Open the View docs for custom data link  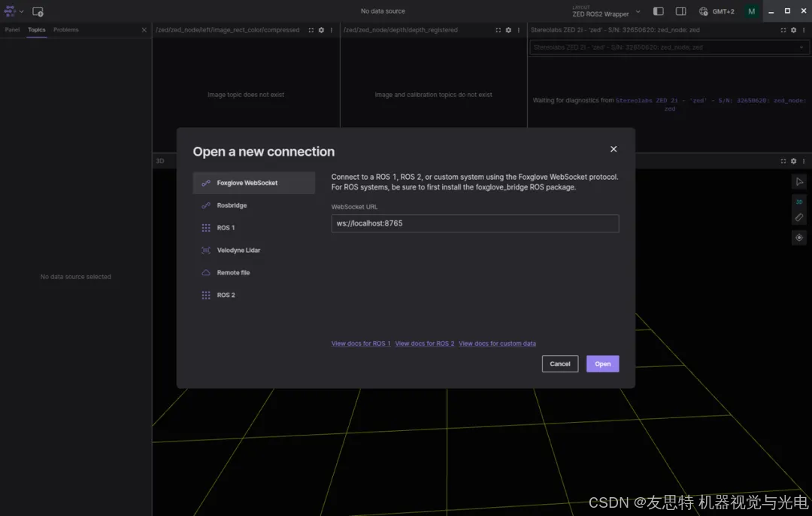[497, 344]
